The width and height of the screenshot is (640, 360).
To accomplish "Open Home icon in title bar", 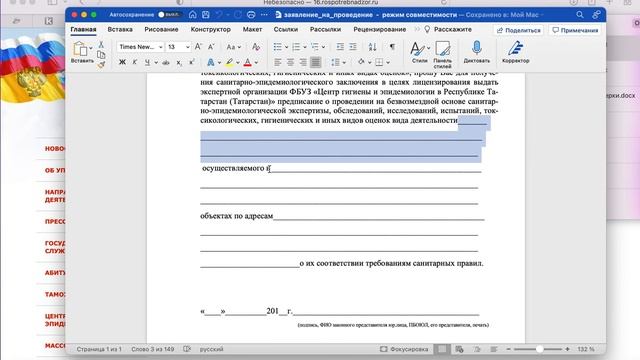I will (193, 15).
